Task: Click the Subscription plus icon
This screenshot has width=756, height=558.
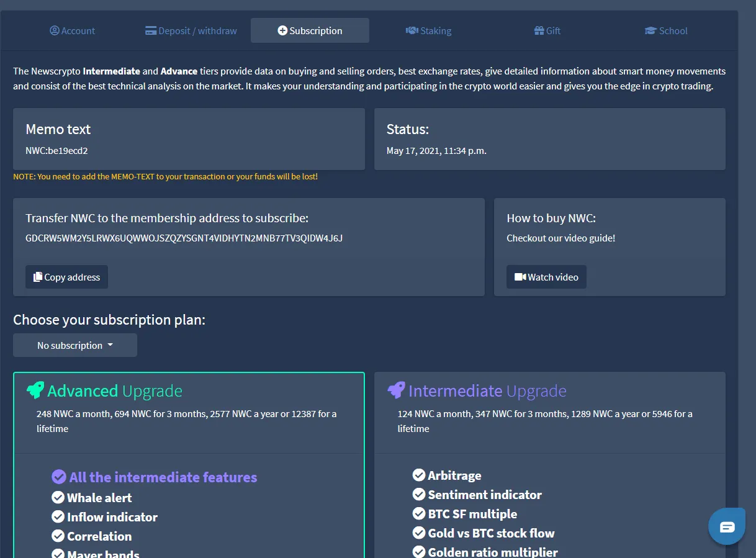Action: [282, 30]
